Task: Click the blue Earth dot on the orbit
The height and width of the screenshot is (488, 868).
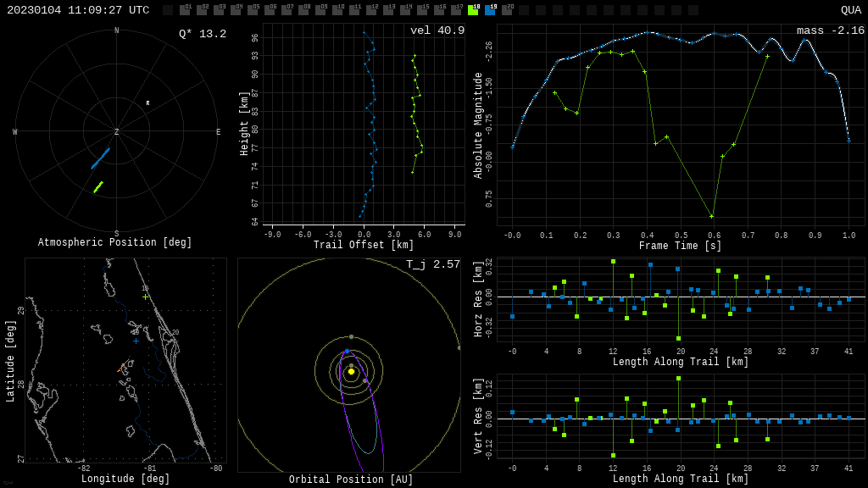Action: pyautogui.click(x=347, y=351)
